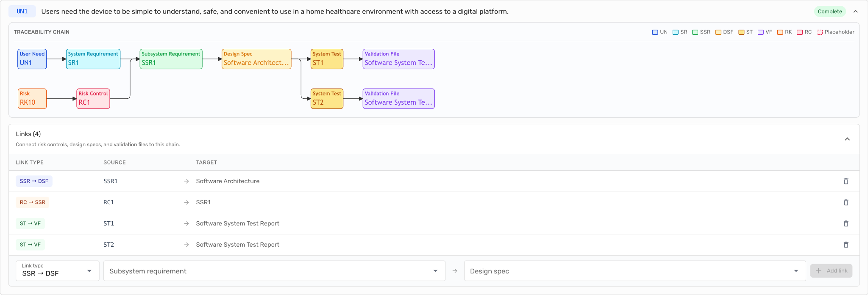Click the RC1 source cell
The width and height of the screenshot is (868, 295).
point(109,202)
